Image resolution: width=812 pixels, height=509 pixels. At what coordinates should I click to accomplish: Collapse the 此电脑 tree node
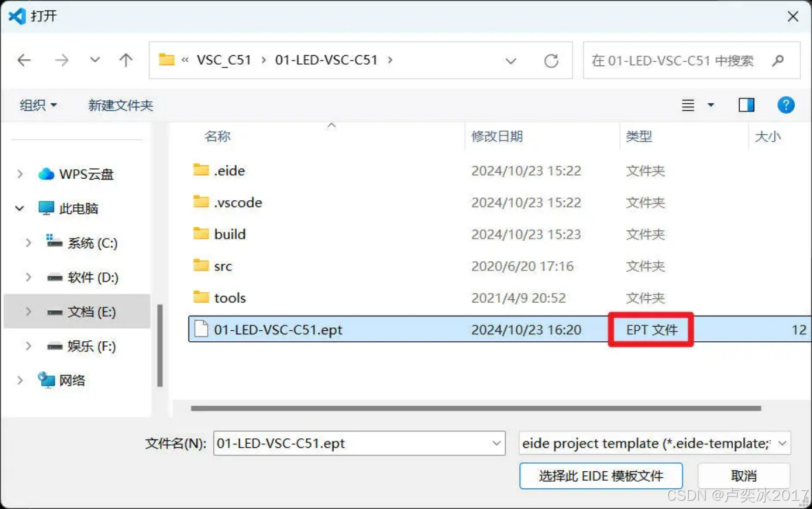pos(20,208)
